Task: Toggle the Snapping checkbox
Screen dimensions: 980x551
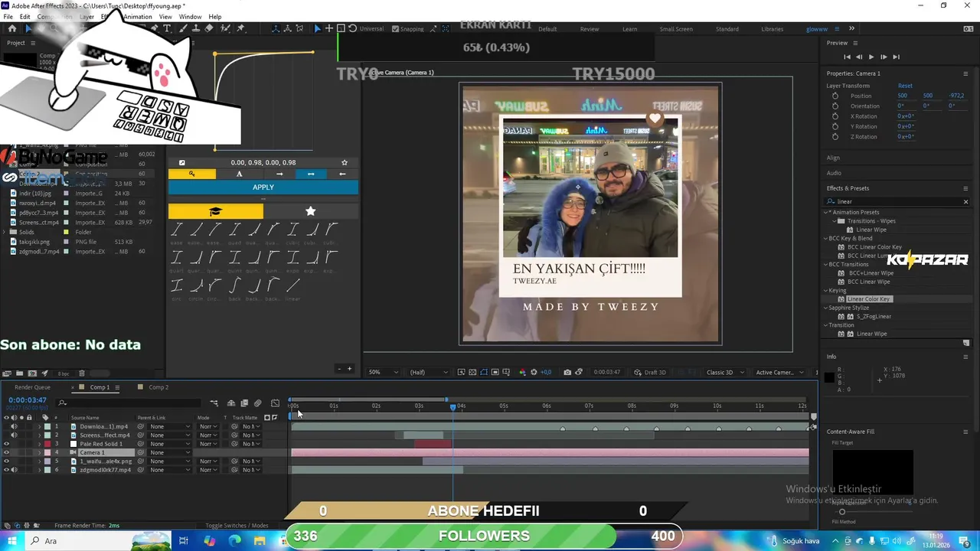Action: (x=395, y=29)
